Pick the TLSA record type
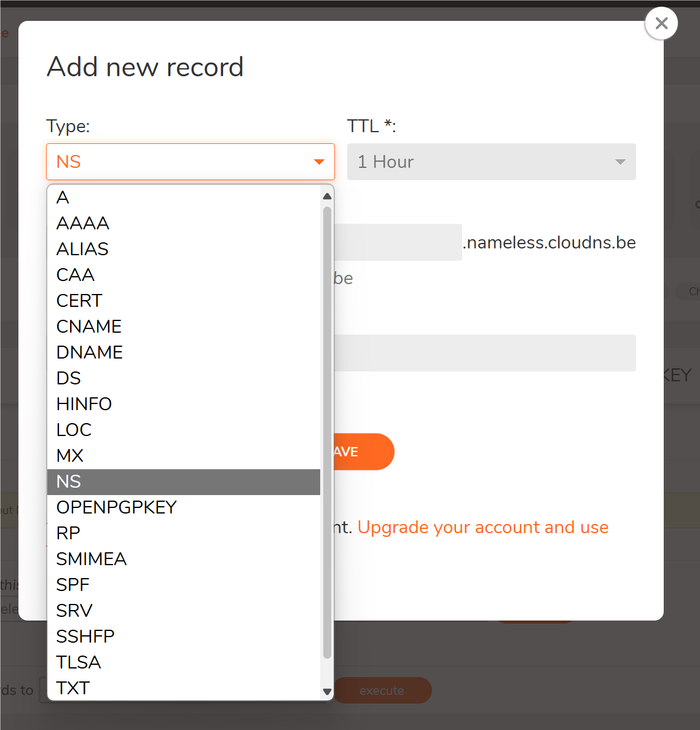Screen dimensions: 700x730 (184, 662)
